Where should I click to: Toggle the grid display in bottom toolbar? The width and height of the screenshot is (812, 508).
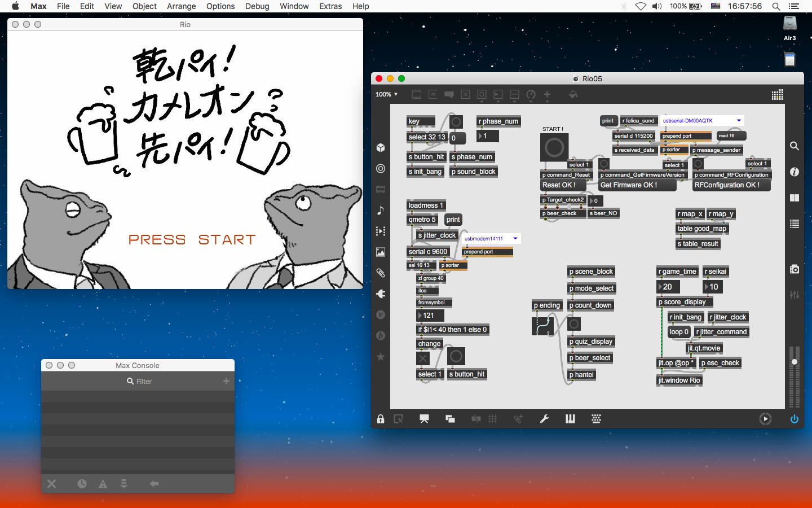click(492, 419)
